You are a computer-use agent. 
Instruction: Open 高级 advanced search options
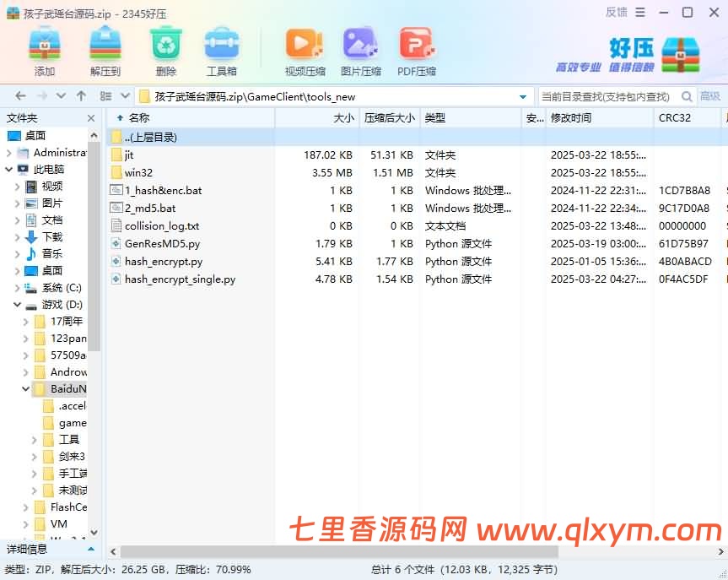point(711,95)
